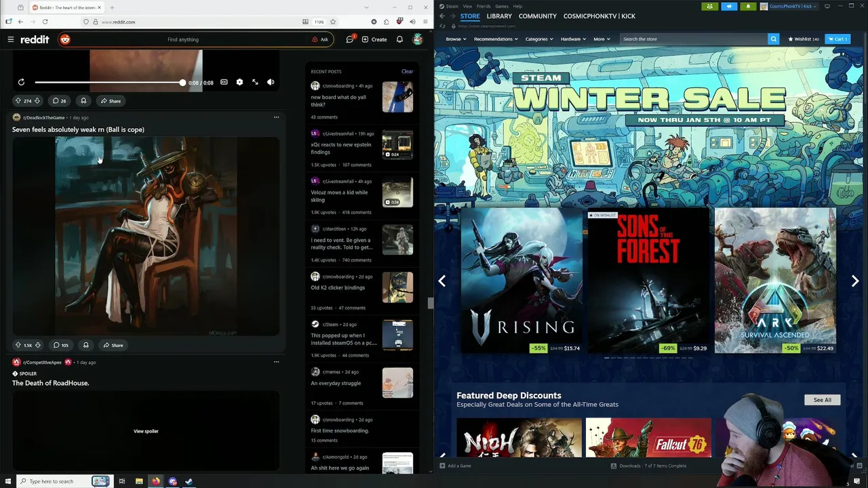Screen dimensions: 868x488
Task: Clear the Recent Posts list
Action: (407, 71)
